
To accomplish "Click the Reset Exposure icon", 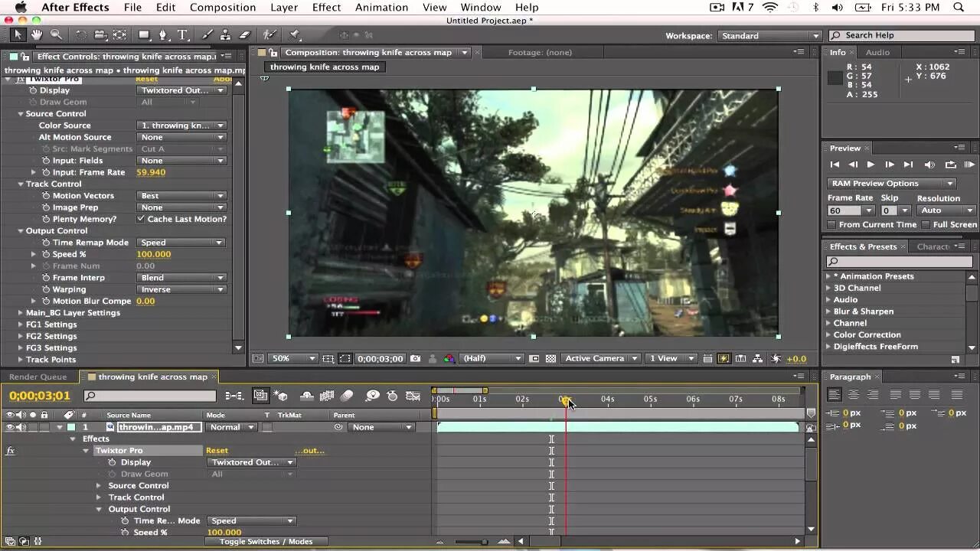I will click(x=776, y=358).
